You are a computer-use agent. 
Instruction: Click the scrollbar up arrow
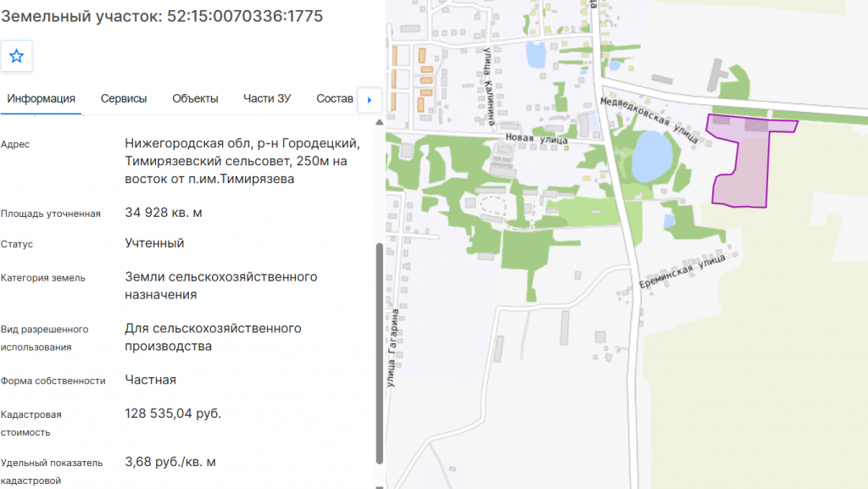point(379,122)
